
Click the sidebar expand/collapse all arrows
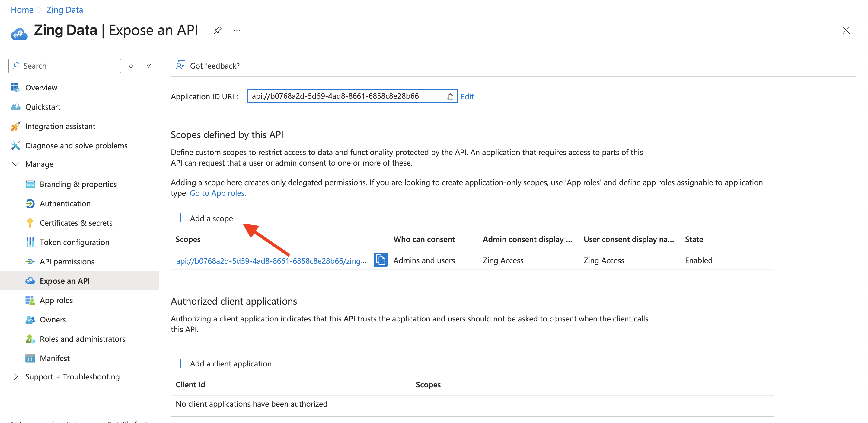tap(131, 66)
